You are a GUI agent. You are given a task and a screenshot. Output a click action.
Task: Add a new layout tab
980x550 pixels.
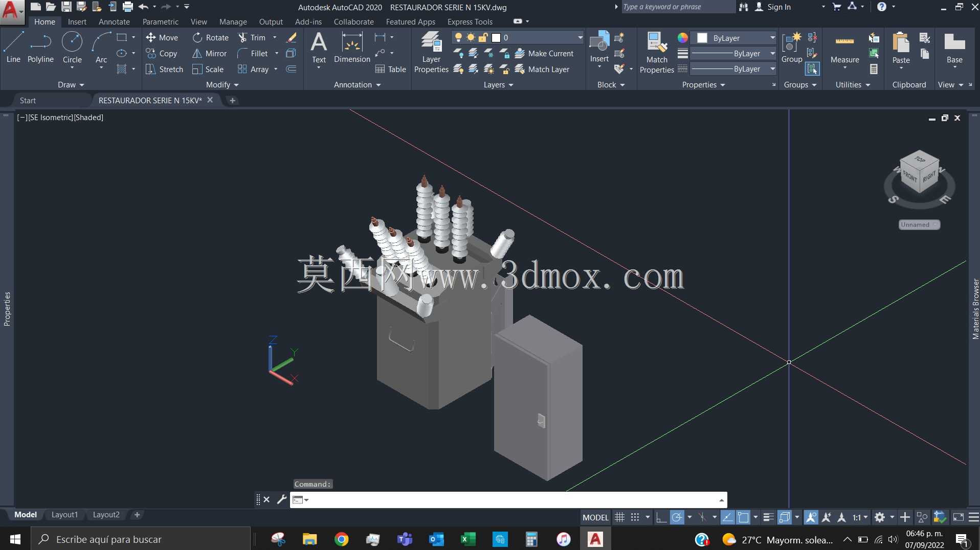pos(137,515)
